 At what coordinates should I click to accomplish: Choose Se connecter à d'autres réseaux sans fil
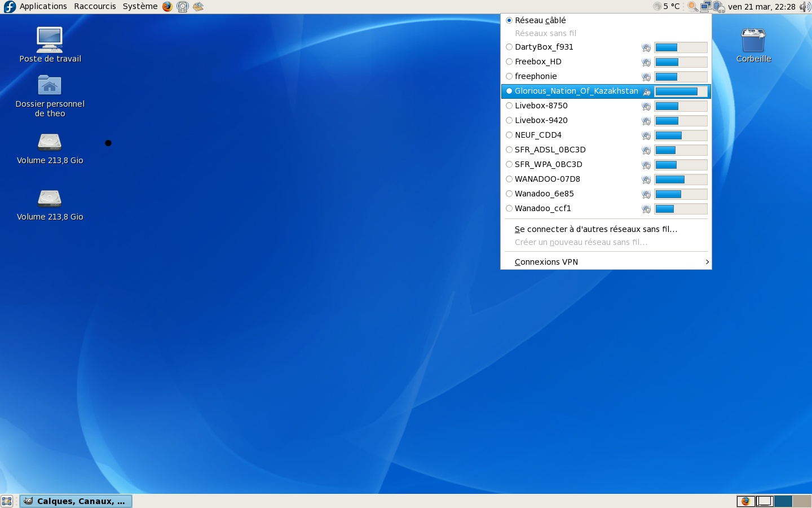[606, 229]
